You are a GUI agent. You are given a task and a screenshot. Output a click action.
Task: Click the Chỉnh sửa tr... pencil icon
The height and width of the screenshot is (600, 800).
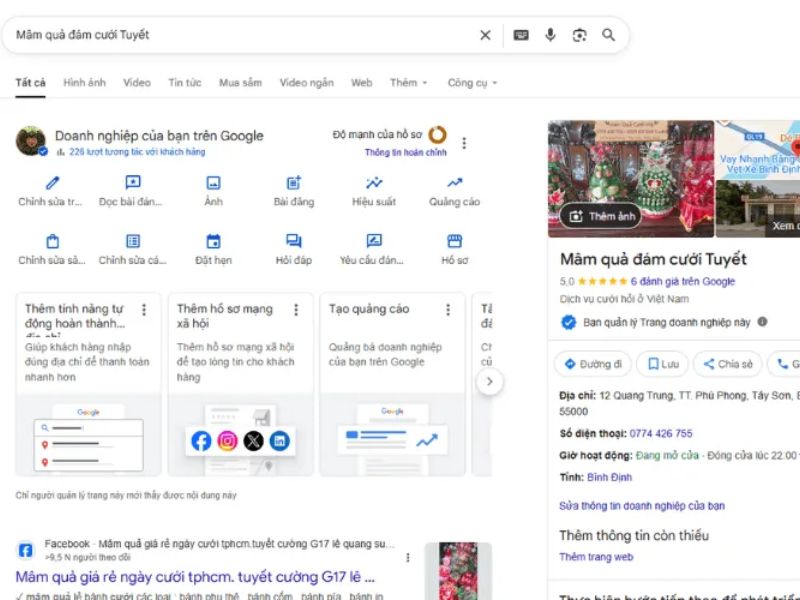(52, 183)
